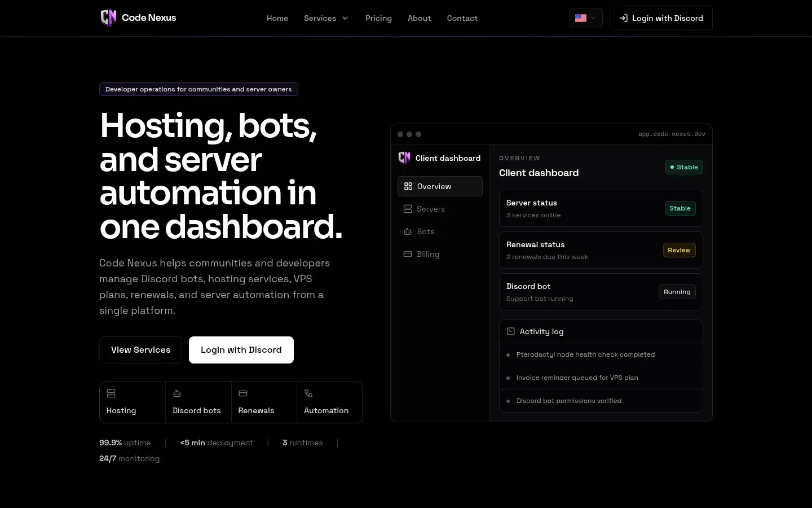The image size is (812, 508).
Task: Select the Renewals feature label
Action: 256,410
